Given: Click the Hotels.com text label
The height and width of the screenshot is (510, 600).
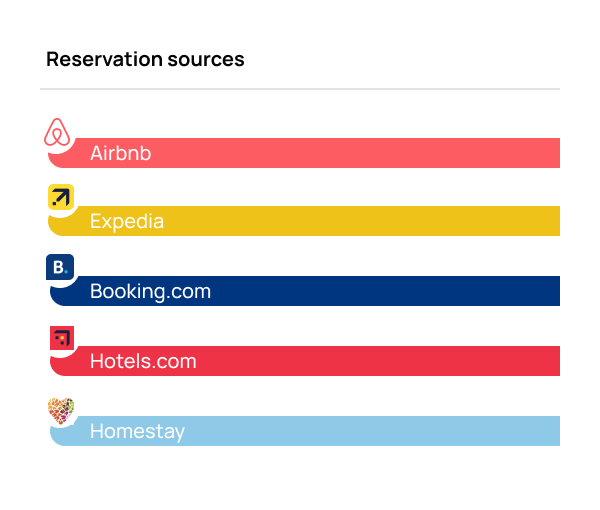Looking at the screenshot, I should click(x=143, y=361).
